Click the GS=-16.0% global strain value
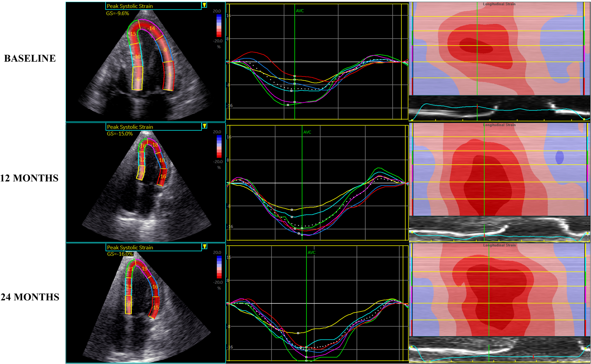 120,254
